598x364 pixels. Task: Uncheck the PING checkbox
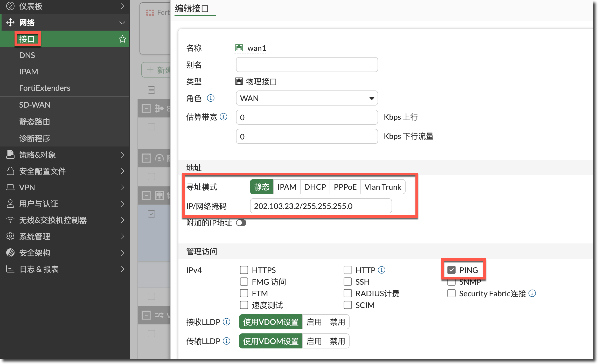coord(451,270)
